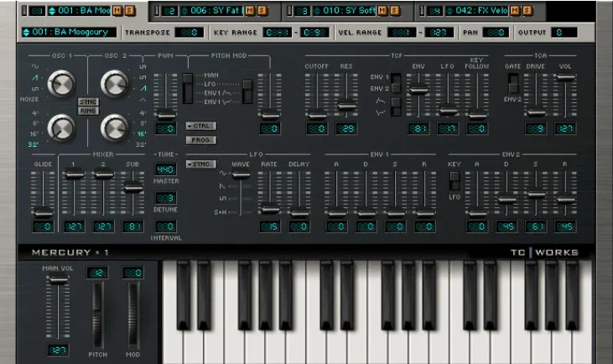
Task: Click the OSC 1 waveform selector knob
Action: point(61,83)
